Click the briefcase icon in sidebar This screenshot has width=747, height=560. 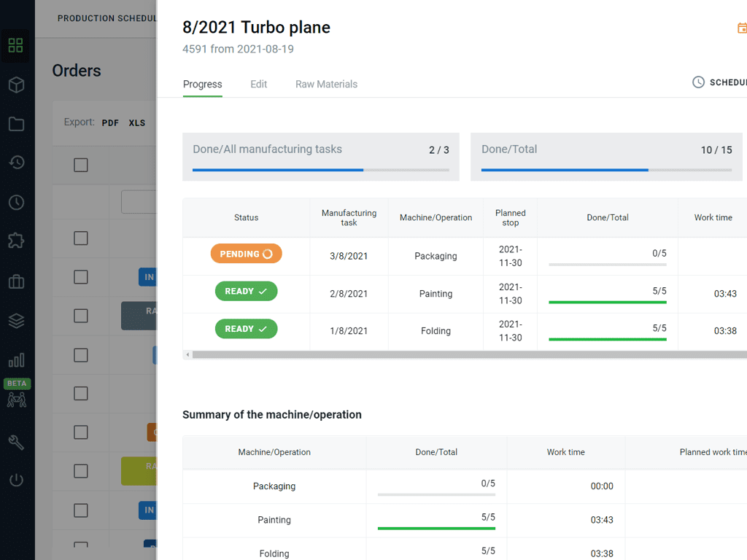pyautogui.click(x=16, y=281)
